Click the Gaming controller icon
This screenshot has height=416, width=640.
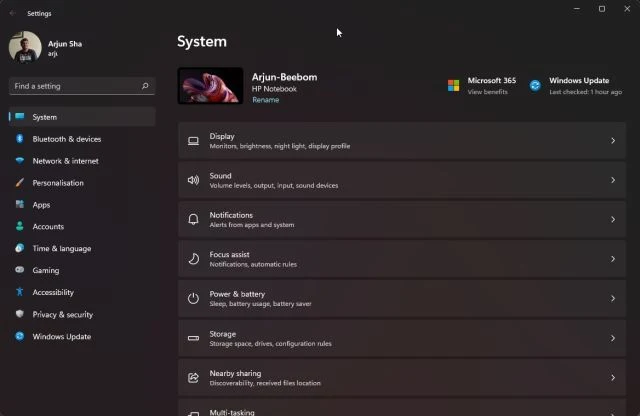20,270
